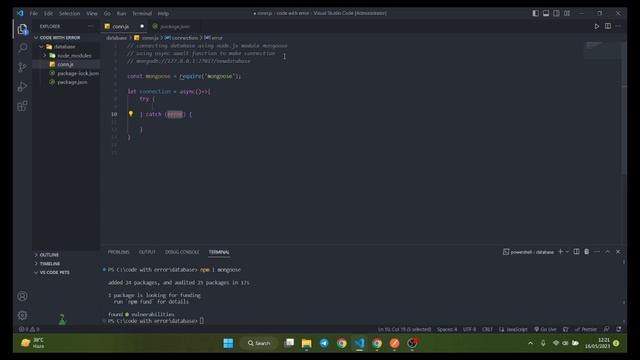Click the lightbulb code action icon
Screen dimensions: 640x360
131,114
